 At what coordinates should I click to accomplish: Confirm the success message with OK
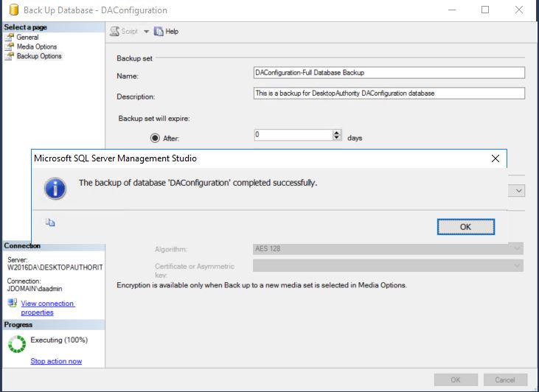click(465, 227)
